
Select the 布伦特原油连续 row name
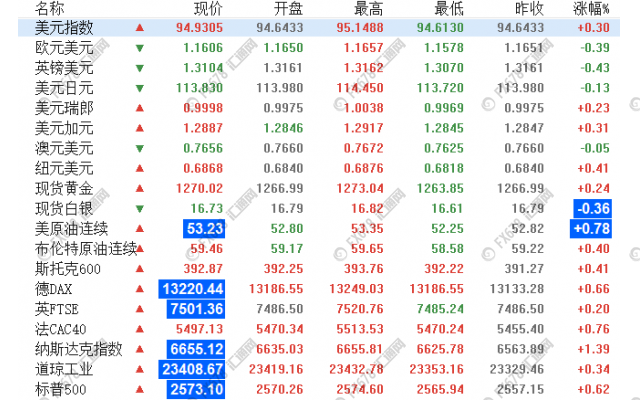click(x=86, y=249)
